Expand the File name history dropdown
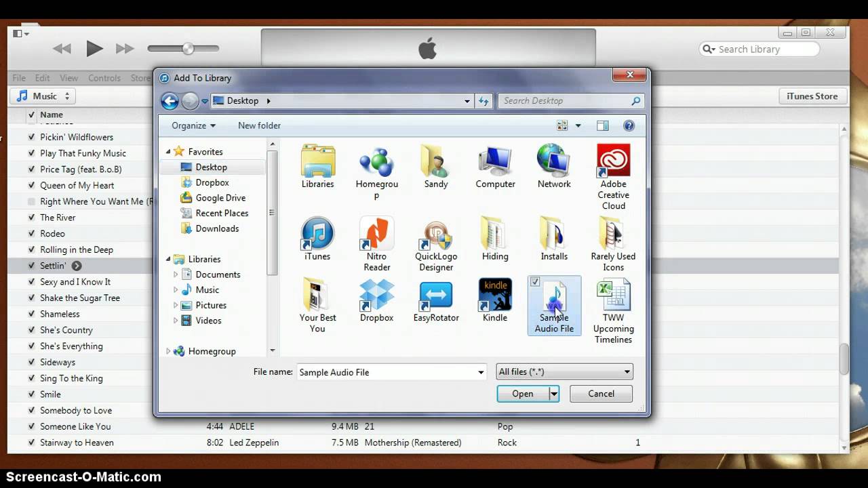The height and width of the screenshot is (488, 868). pyautogui.click(x=481, y=372)
